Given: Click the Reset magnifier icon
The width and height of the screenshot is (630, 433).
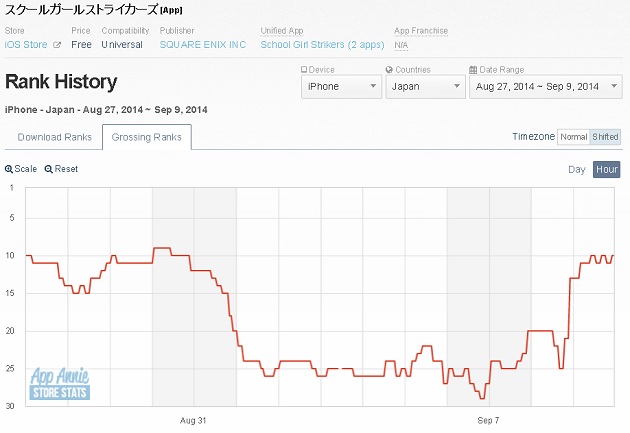Looking at the screenshot, I should click(x=49, y=169).
